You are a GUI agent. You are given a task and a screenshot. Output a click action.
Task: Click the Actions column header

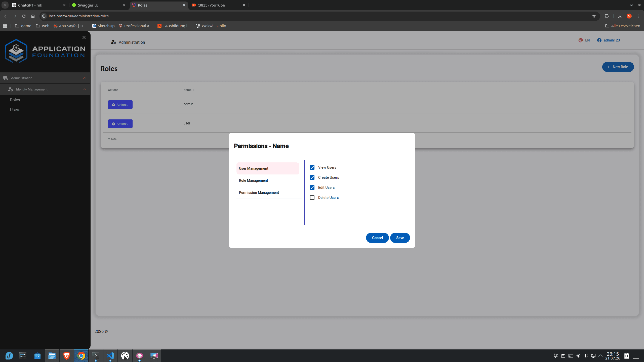coord(113,90)
